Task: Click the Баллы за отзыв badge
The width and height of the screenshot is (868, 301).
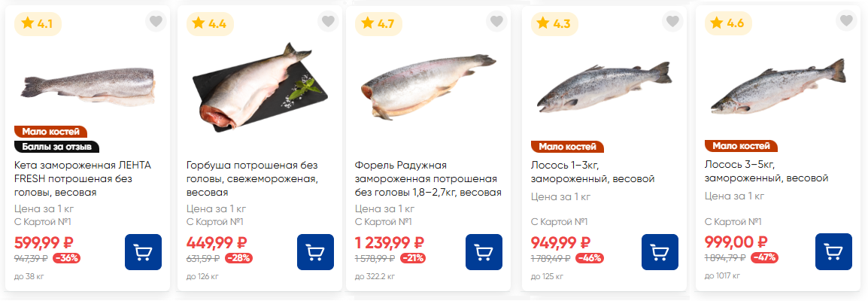Action: (x=56, y=147)
